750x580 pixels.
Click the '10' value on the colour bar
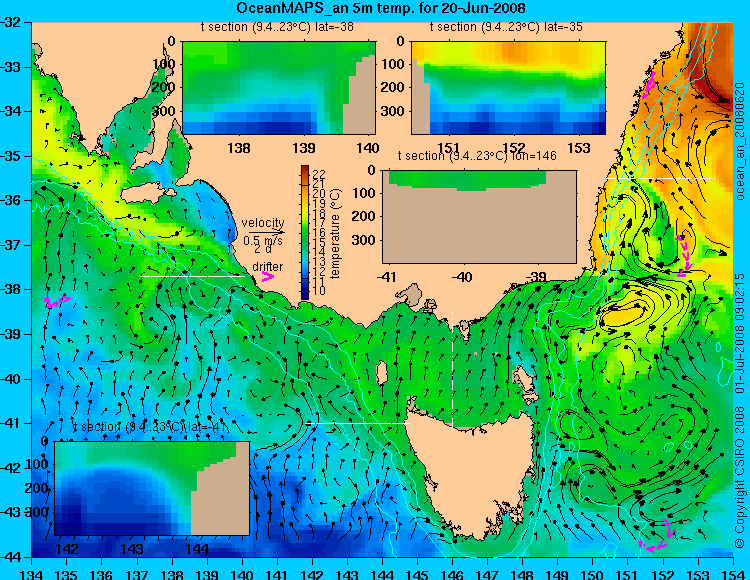319,291
